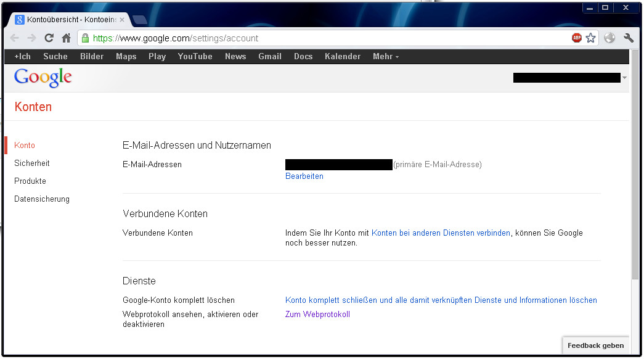
Task: Open Play in the Google bar
Action: pos(157,56)
